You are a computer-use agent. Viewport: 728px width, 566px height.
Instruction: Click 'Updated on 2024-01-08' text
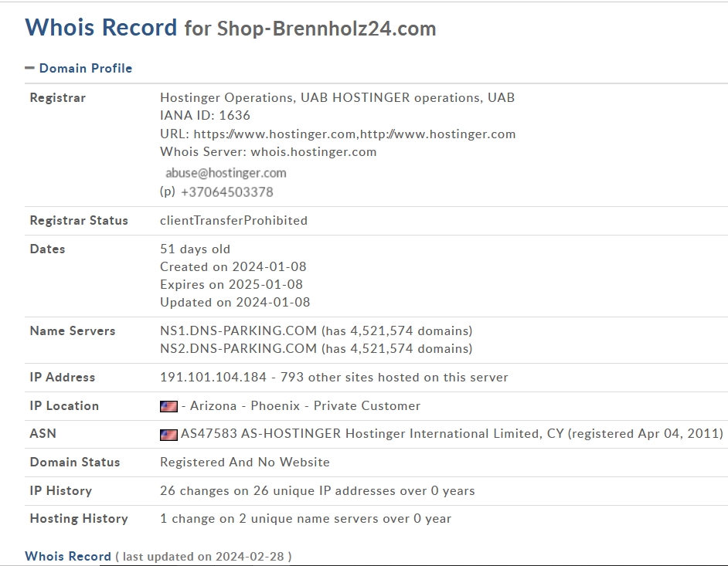click(x=235, y=303)
